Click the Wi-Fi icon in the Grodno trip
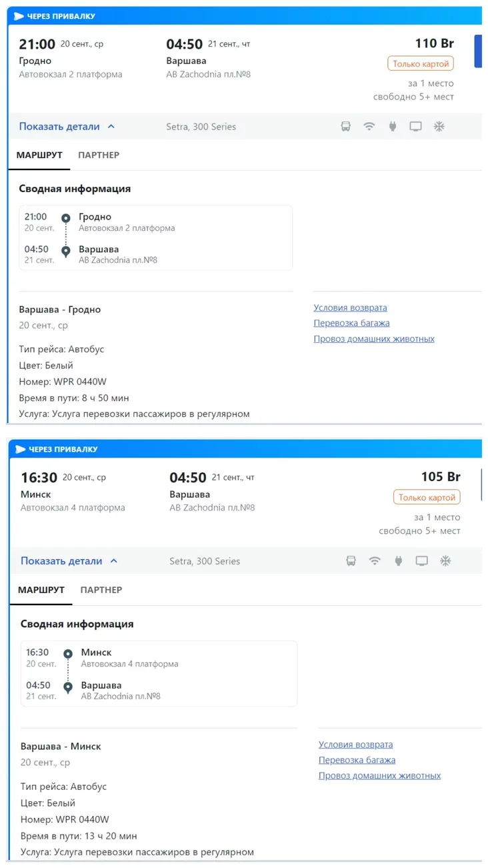The height and width of the screenshot is (868, 488). click(x=369, y=127)
